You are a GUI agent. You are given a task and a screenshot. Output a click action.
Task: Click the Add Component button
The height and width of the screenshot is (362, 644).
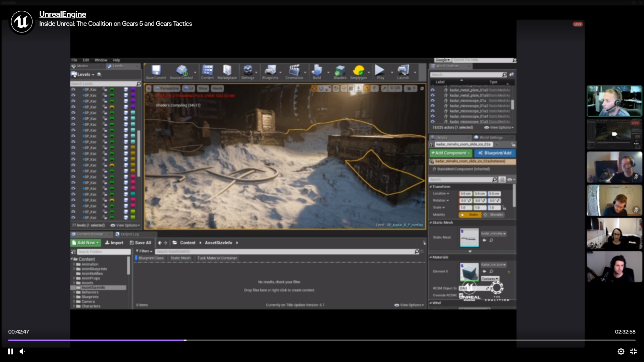pyautogui.click(x=450, y=153)
